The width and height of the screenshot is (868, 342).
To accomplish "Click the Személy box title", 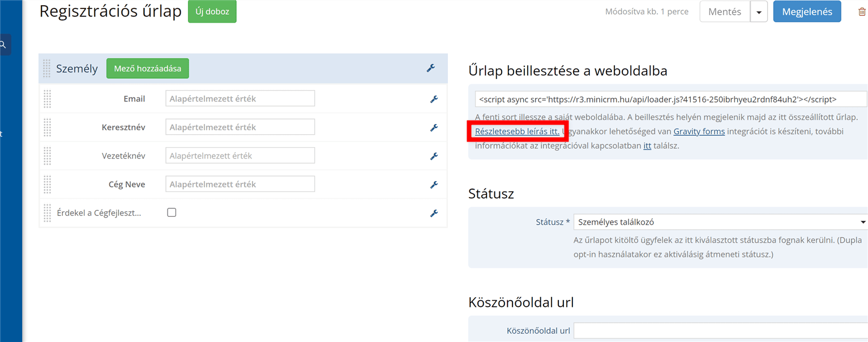I will pos(77,69).
